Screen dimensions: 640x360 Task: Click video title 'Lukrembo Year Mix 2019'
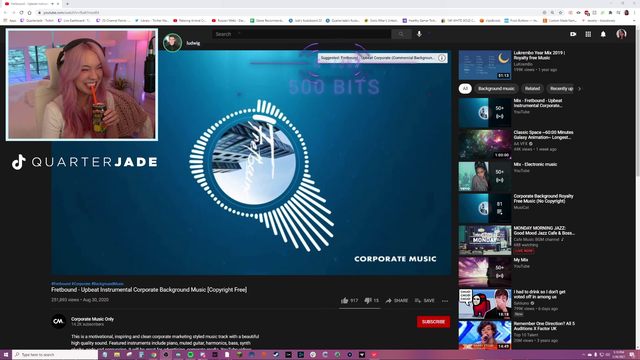click(539, 55)
